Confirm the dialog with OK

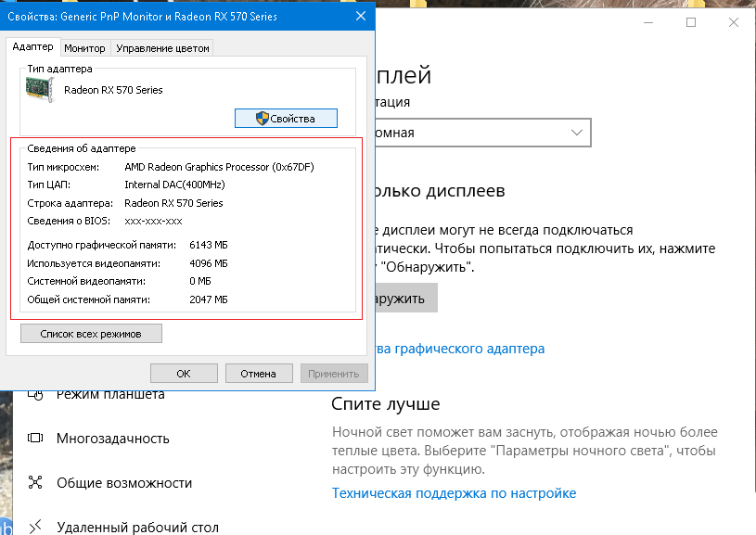click(184, 374)
